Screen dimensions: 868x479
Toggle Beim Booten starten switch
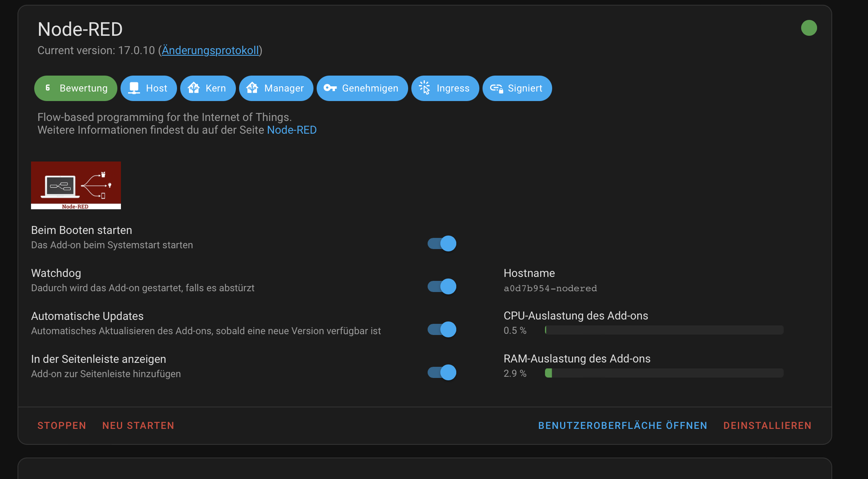442,243
